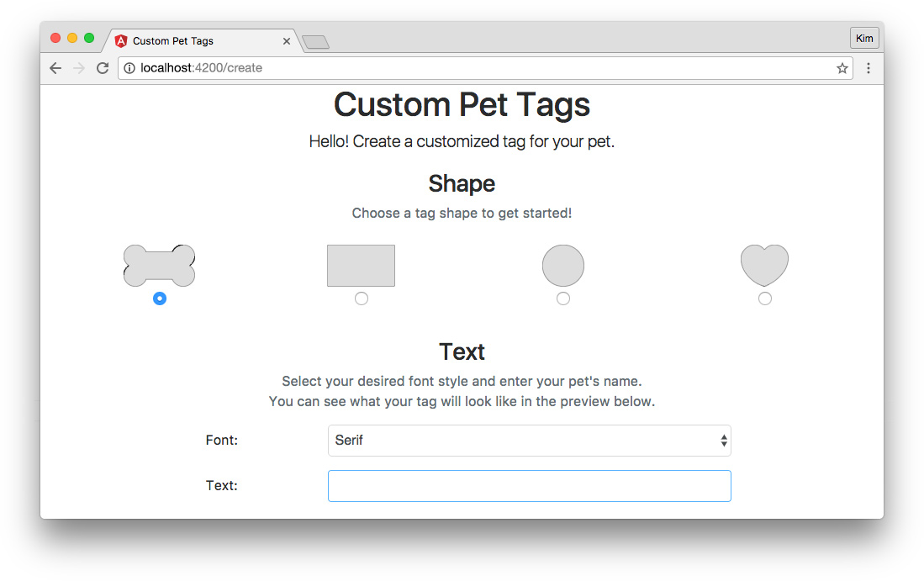Bookmark this page with the star icon

point(842,68)
